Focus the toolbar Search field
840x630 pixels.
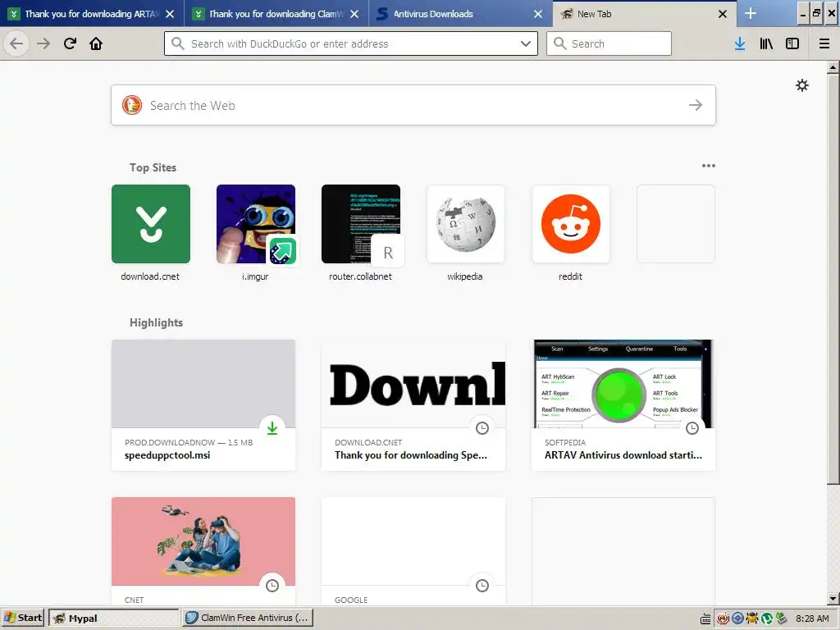(609, 43)
